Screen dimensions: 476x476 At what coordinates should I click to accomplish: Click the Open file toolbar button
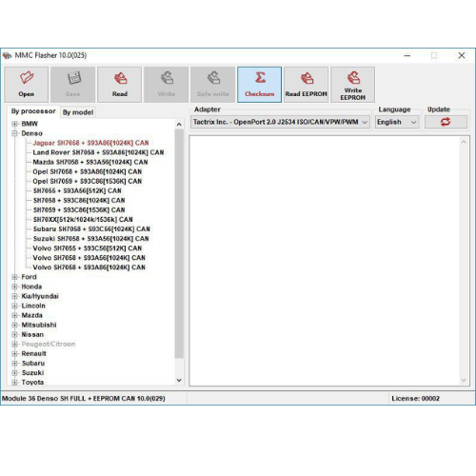[27, 85]
